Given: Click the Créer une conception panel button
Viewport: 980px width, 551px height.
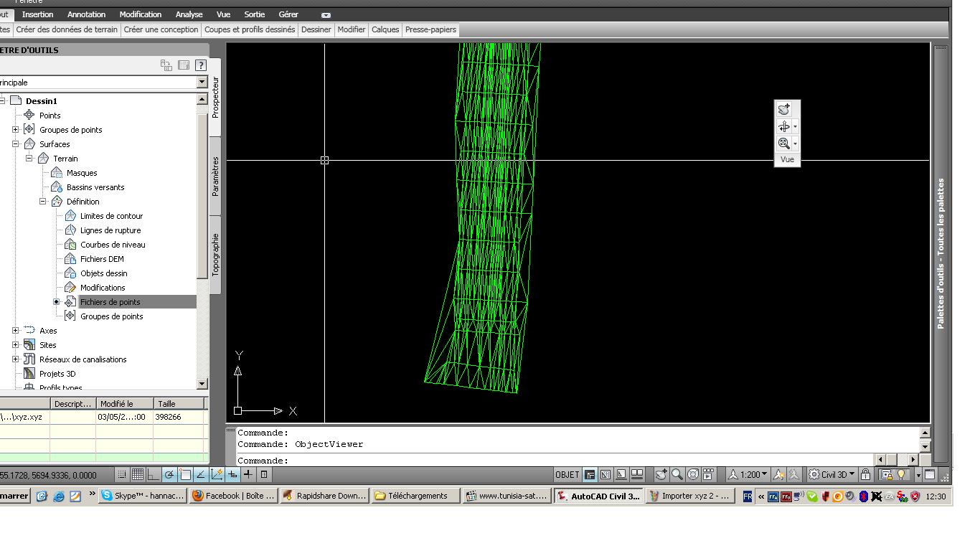Looking at the screenshot, I should pos(161,29).
